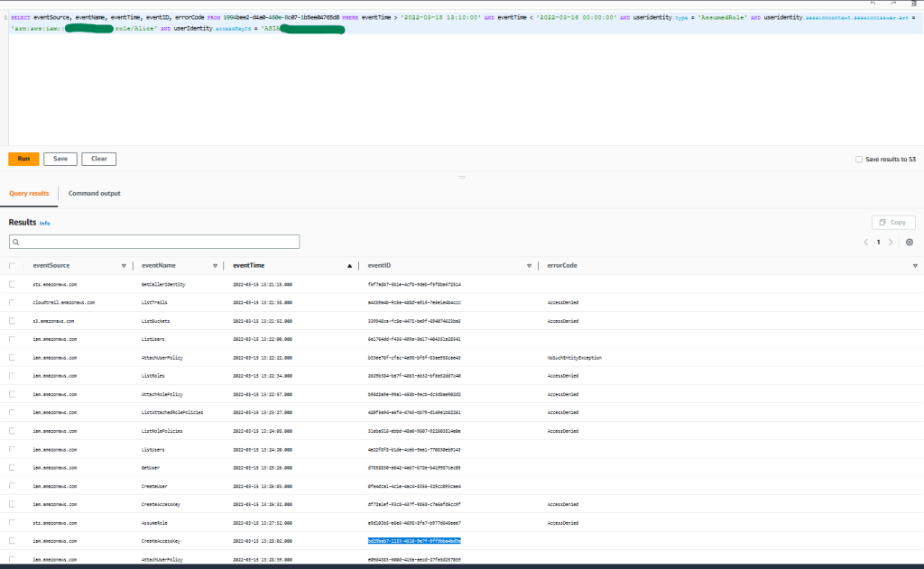
Task: Click the Clear button to reset query
Action: pyautogui.click(x=98, y=158)
